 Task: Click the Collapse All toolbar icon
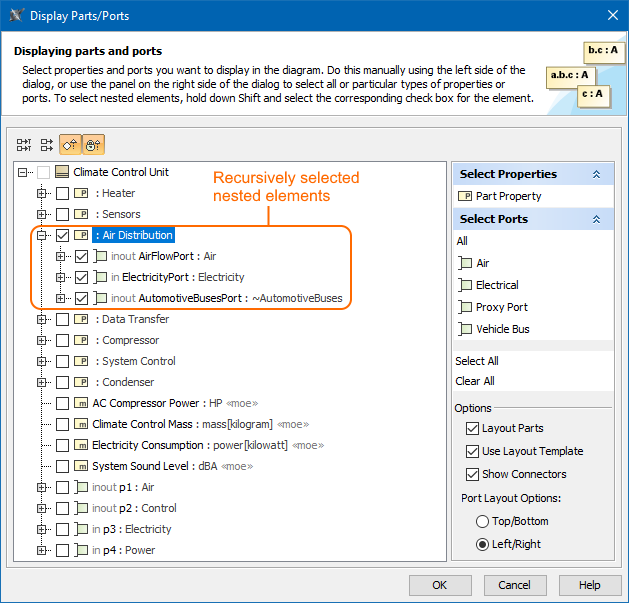[x=47, y=145]
